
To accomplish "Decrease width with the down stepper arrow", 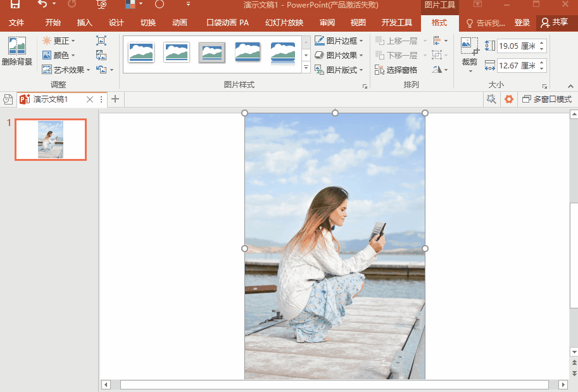I will (542, 69).
